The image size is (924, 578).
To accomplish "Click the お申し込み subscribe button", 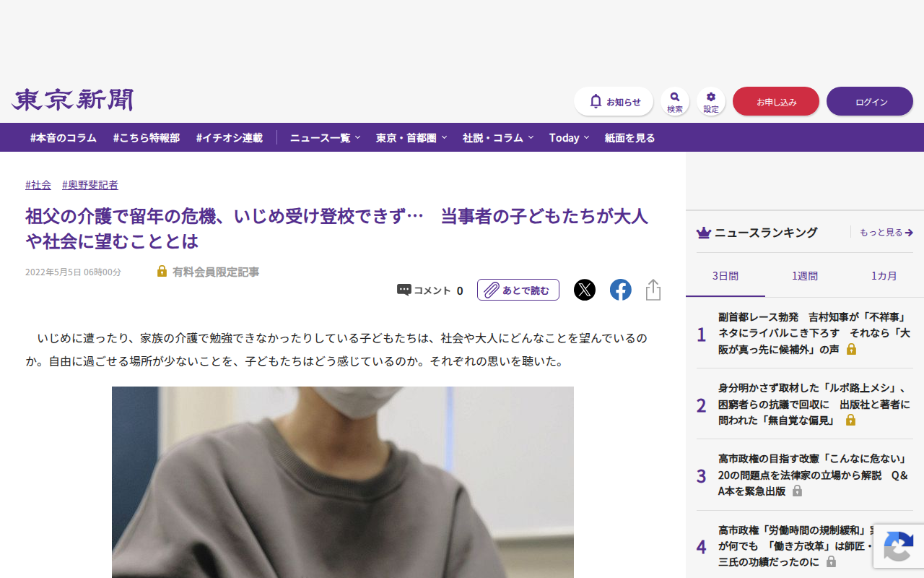I will [776, 101].
